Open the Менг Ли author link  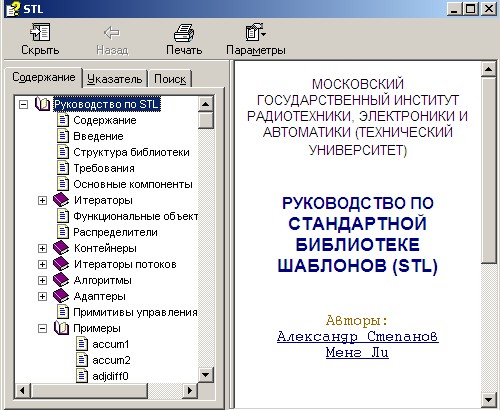(x=357, y=352)
